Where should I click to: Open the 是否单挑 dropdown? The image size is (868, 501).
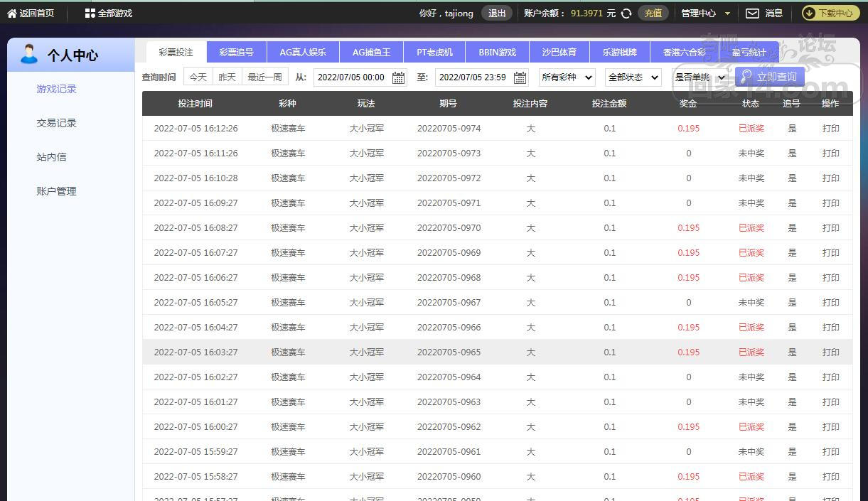point(700,77)
